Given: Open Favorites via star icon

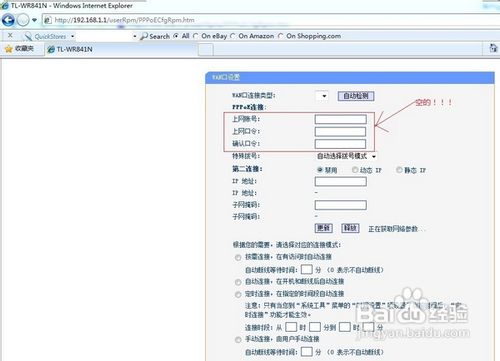Looking at the screenshot, I should (8, 49).
